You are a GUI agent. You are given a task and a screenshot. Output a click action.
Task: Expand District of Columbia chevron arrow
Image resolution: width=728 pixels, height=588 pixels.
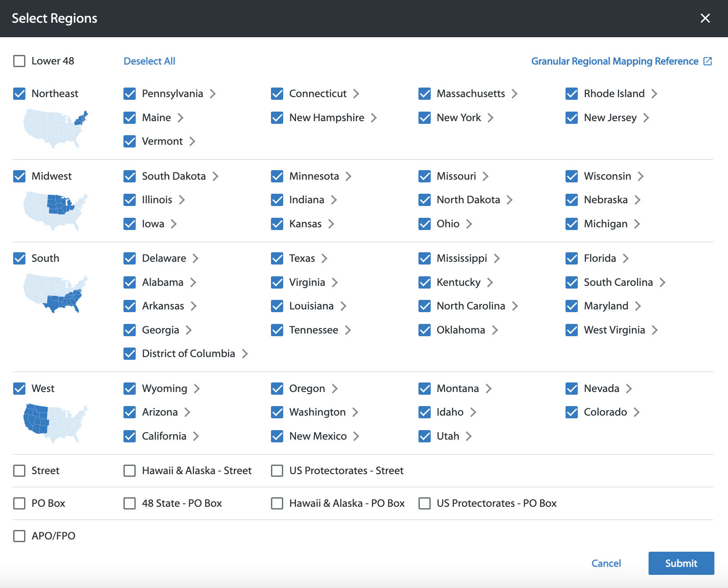pos(245,353)
